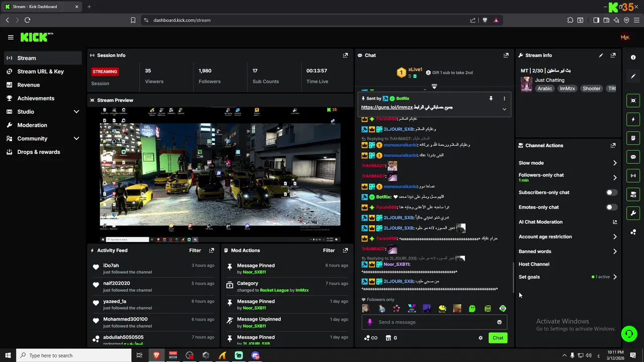
Task: Unpin the pinned BotRix message with pin icon
Action: click(x=491, y=99)
